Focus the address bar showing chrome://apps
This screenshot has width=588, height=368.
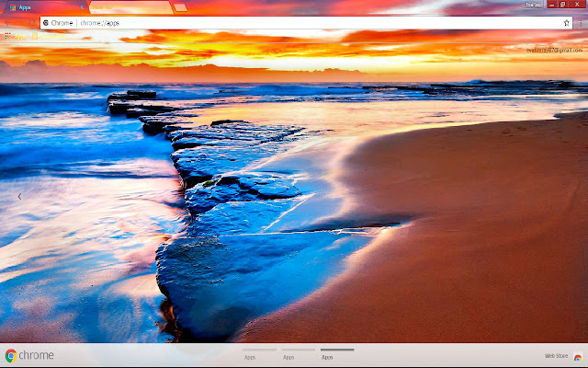(306, 23)
